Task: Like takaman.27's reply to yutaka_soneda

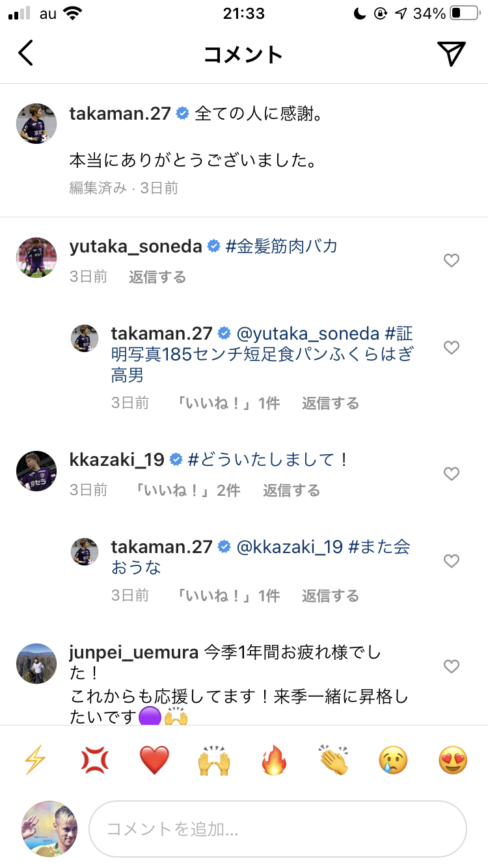Action: tap(451, 347)
